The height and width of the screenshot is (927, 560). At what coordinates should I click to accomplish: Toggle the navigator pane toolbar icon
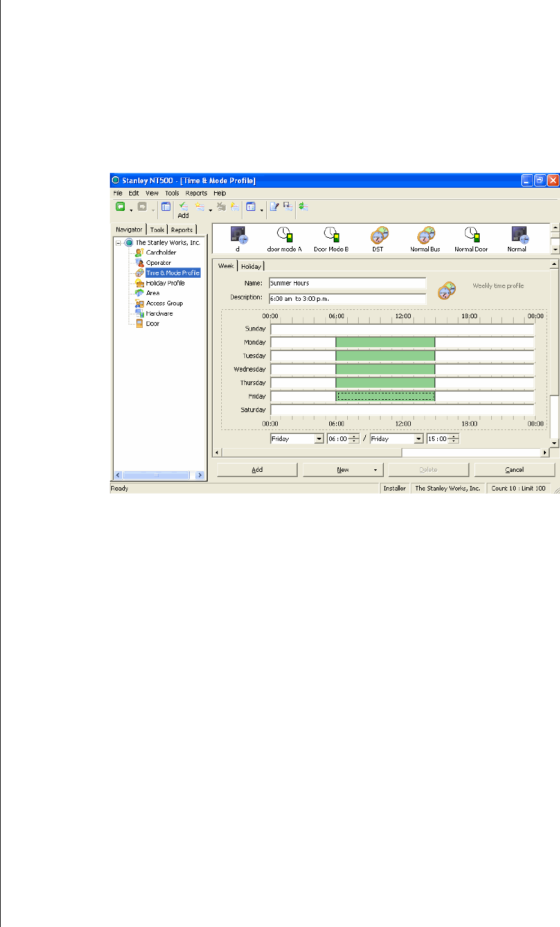(166, 206)
